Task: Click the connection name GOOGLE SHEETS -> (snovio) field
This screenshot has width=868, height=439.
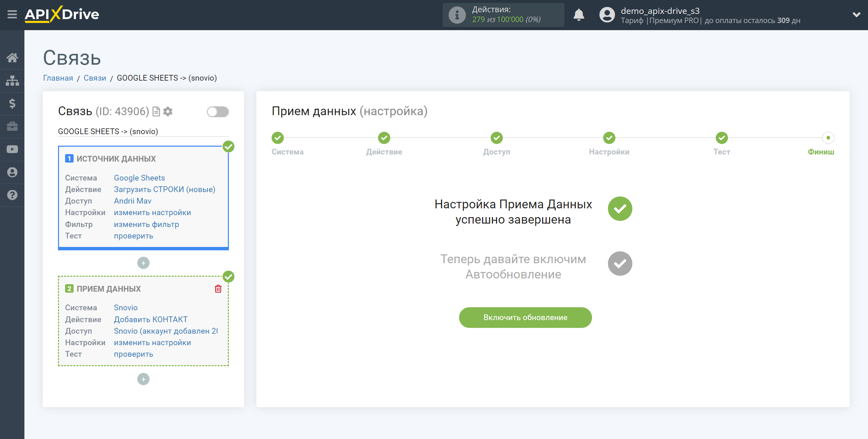Action: [x=143, y=131]
